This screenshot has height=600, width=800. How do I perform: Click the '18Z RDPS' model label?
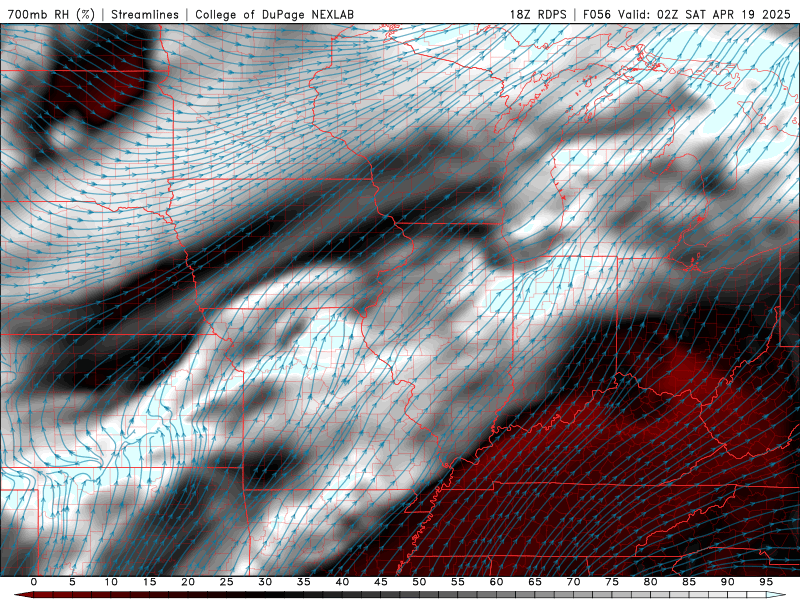pos(538,14)
